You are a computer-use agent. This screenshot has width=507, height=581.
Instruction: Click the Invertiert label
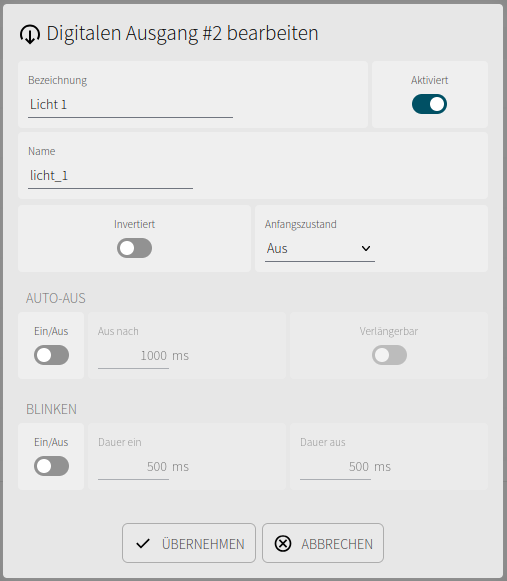point(134,224)
